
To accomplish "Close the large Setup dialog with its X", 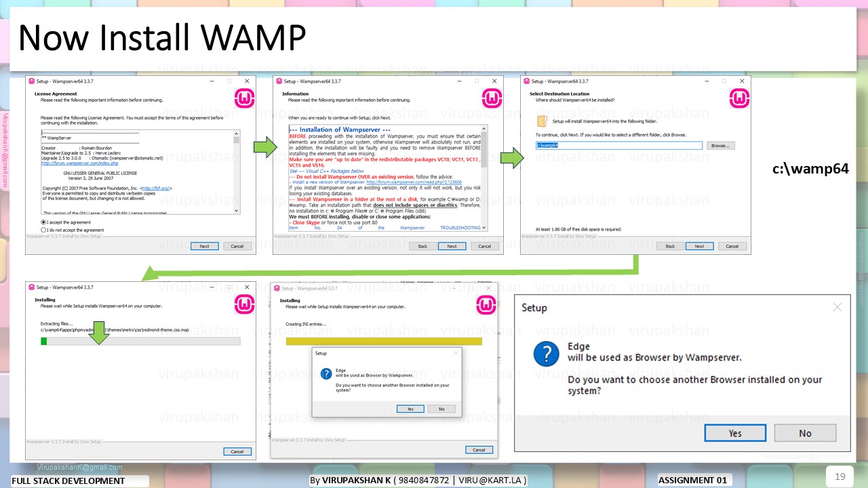I will click(837, 308).
